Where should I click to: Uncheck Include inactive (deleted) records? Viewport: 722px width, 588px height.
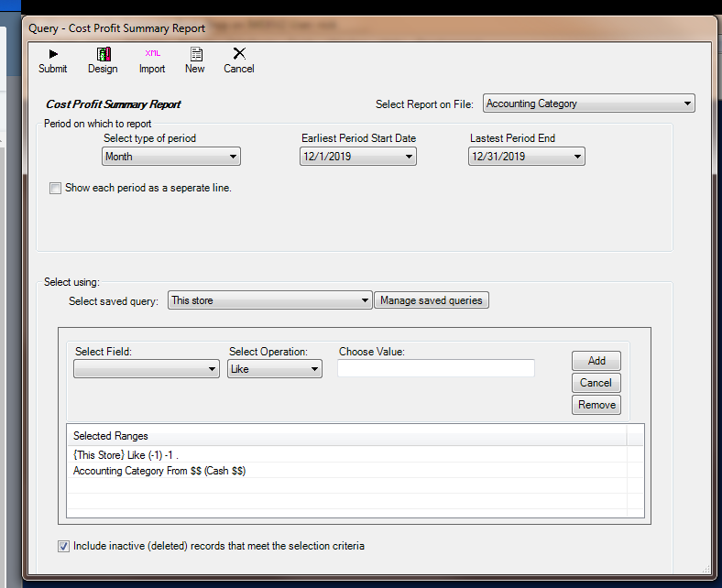[x=63, y=547]
